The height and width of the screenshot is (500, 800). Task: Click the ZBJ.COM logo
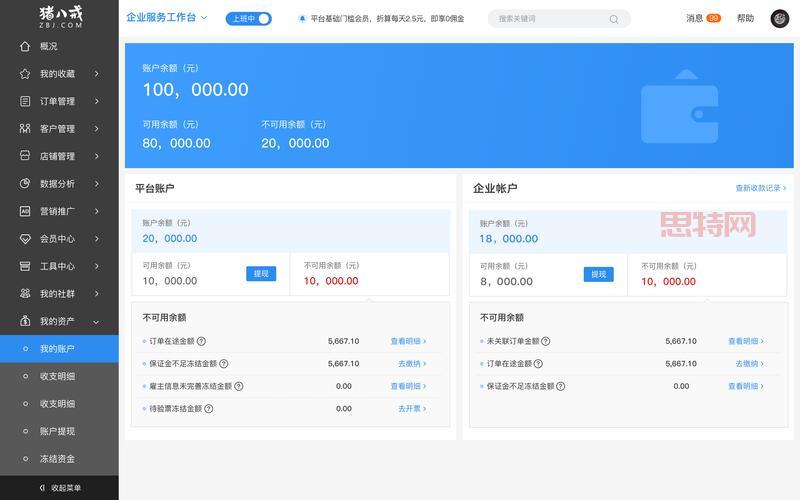click(x=61, y=17)
